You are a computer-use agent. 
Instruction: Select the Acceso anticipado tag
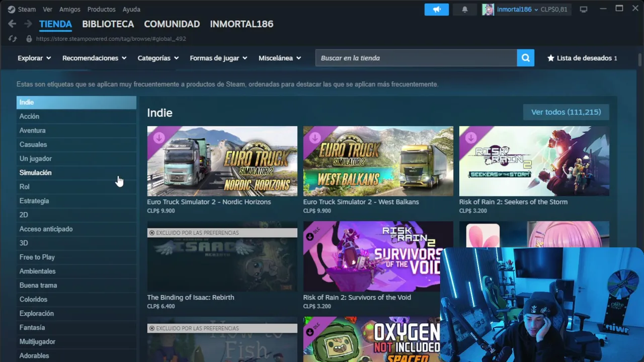tap(76, 229)
